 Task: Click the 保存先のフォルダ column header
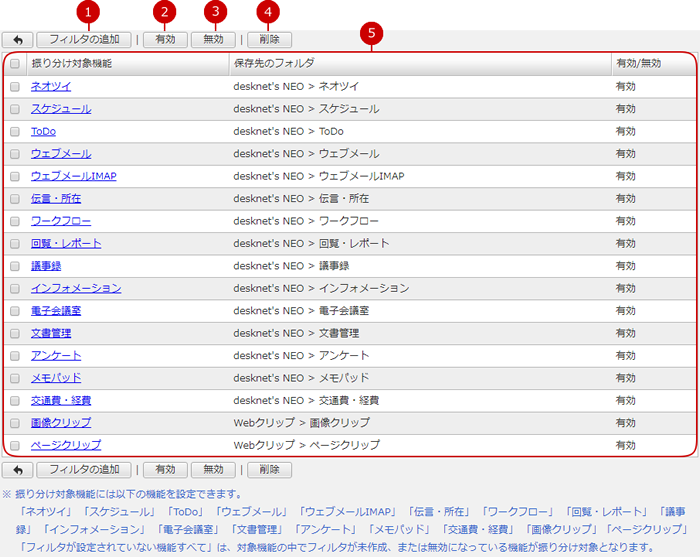click(273, 64)
